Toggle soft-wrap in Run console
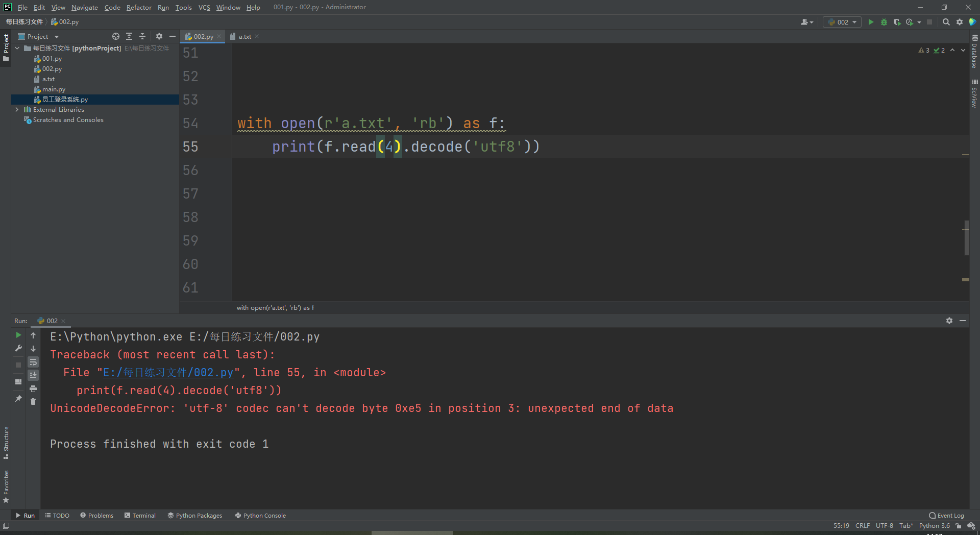 (x=33, y=362)
